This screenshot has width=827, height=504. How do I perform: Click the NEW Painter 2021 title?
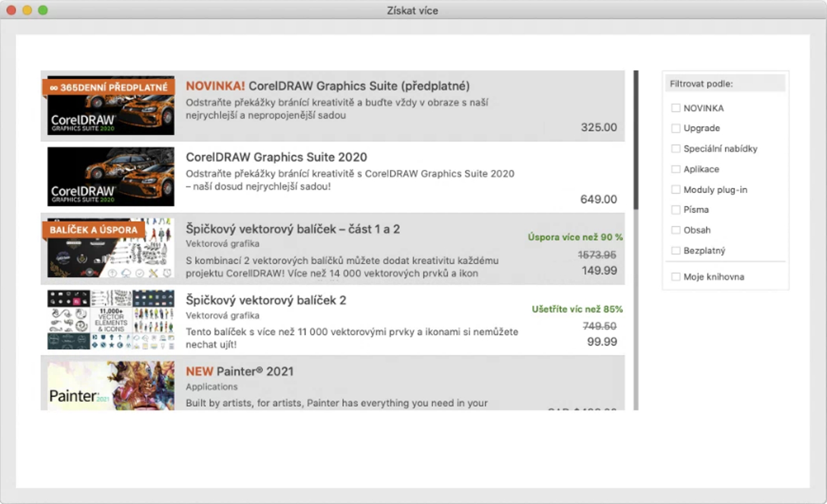click(239, 372)
